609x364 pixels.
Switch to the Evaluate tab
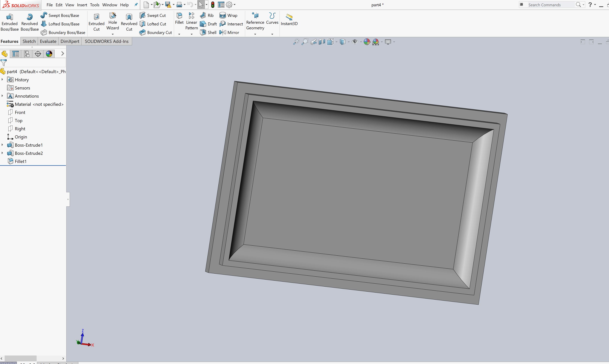coord(48,41)
